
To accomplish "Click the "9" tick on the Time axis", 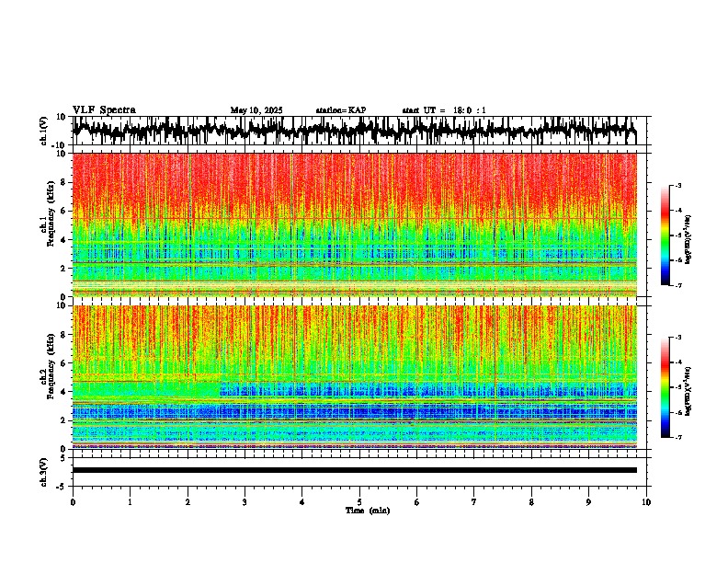I will tap(588, 502).
